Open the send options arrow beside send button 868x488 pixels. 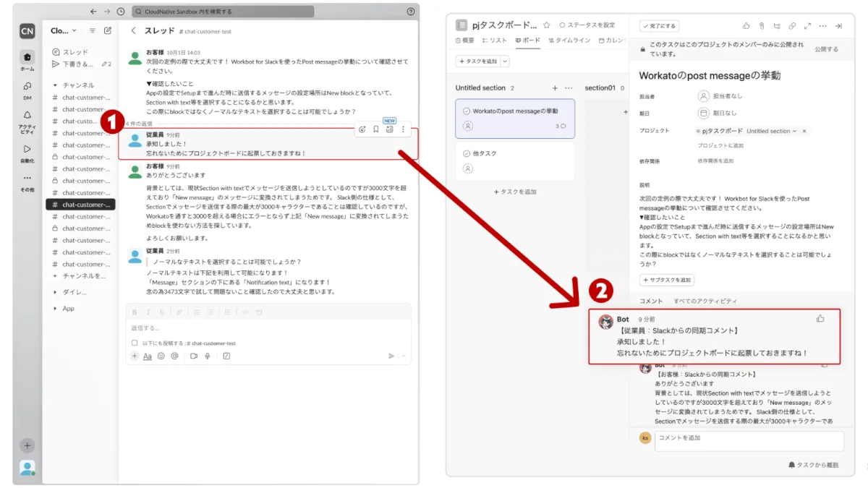click(x=403, y=356)
